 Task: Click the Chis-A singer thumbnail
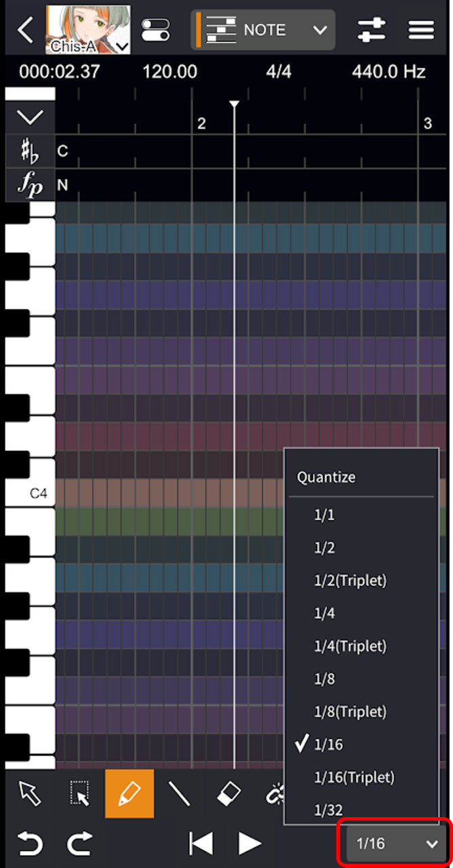tap(87, 30)
